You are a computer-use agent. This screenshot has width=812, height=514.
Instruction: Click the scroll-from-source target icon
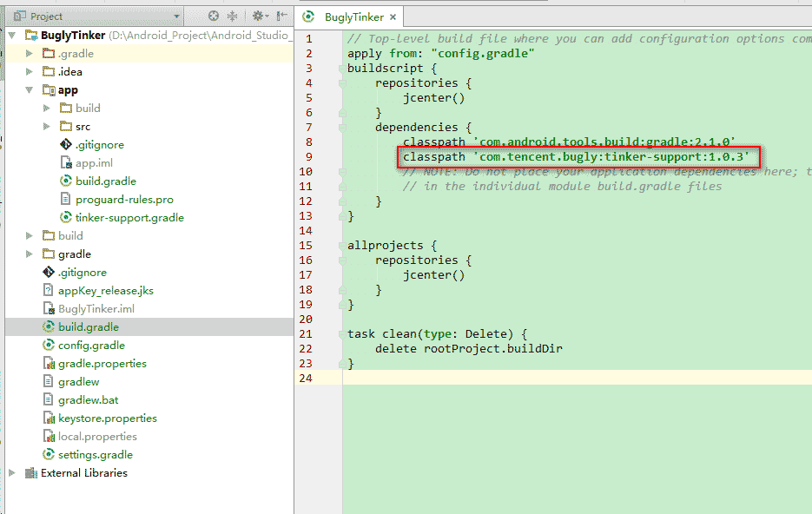coord(214,16)
